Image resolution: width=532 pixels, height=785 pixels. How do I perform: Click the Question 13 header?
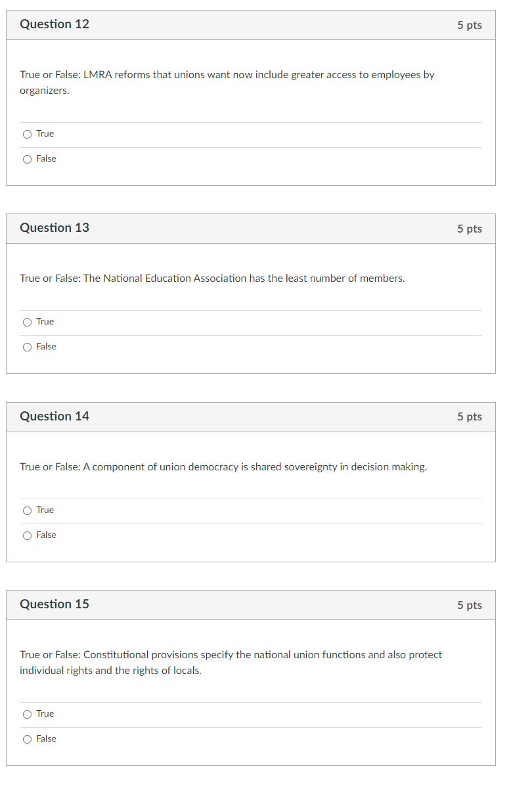tap(55, 228)
